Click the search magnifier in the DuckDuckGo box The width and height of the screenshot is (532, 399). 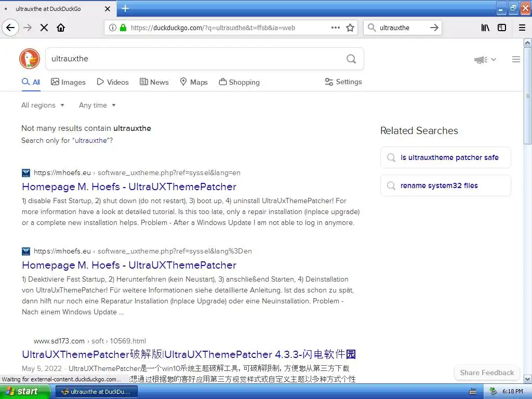[x=351, y=59]
